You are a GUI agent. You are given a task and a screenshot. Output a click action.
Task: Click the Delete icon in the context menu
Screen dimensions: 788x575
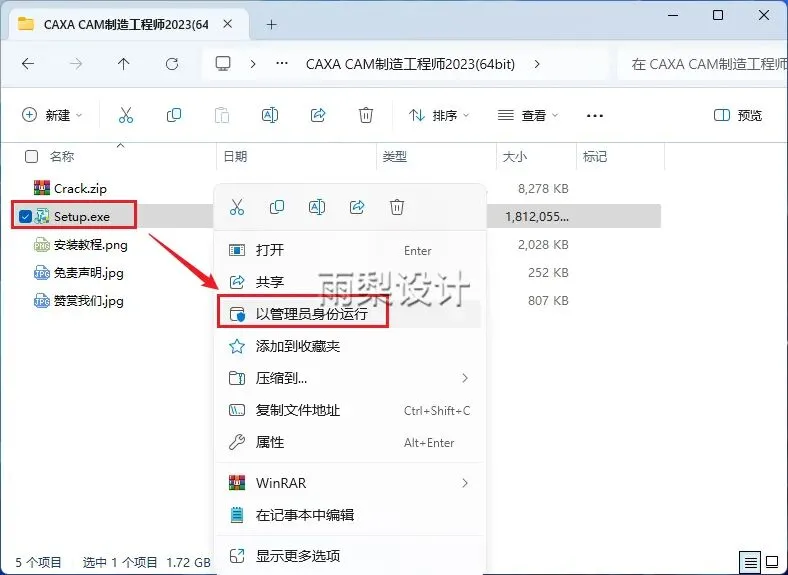pos(397,207)
